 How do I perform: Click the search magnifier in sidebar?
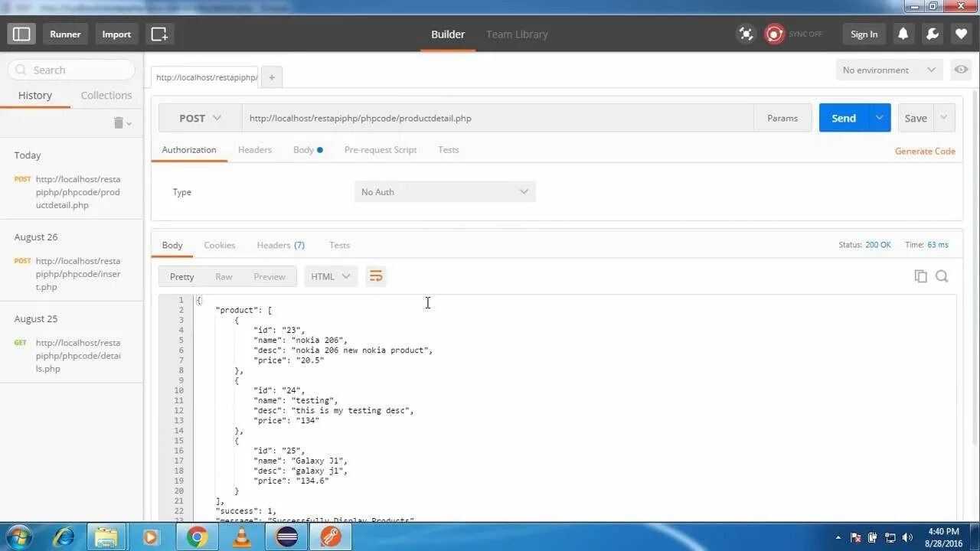coord(20,70)
